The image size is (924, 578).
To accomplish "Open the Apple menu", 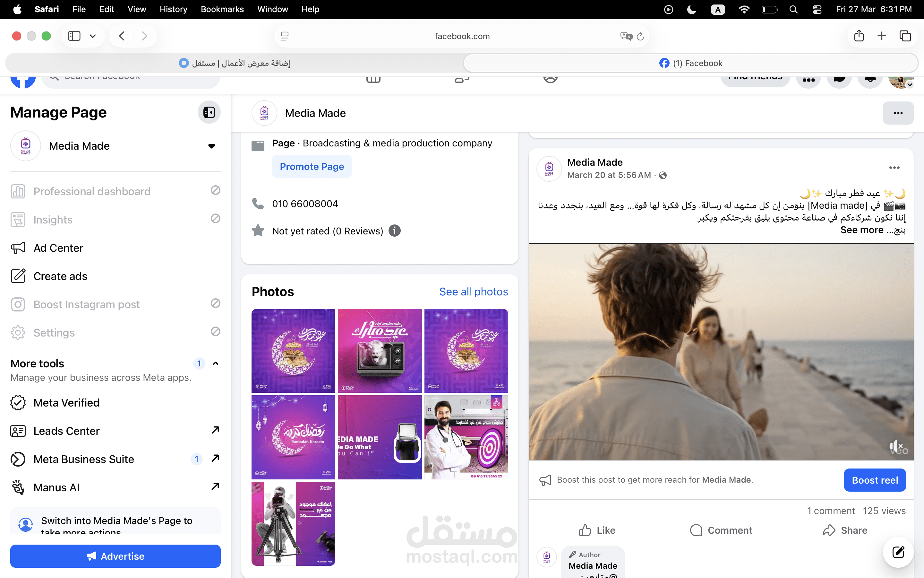I will [x=17, y=10].
